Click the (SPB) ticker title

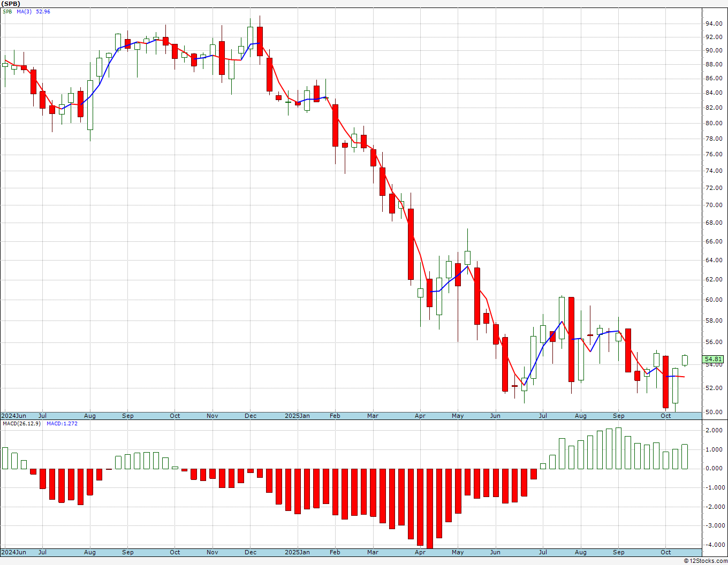click(11, 4)
